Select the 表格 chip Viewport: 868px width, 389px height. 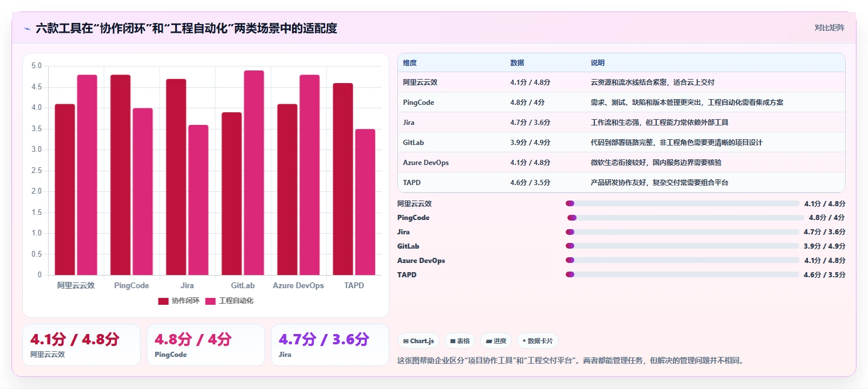point(460,341)
